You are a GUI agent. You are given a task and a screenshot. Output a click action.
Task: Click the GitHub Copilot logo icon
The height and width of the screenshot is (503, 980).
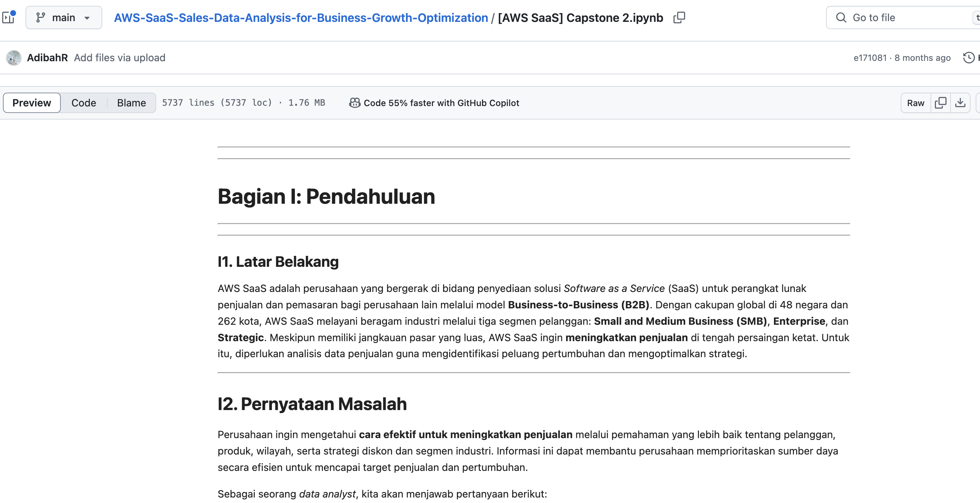coord(354,102)
